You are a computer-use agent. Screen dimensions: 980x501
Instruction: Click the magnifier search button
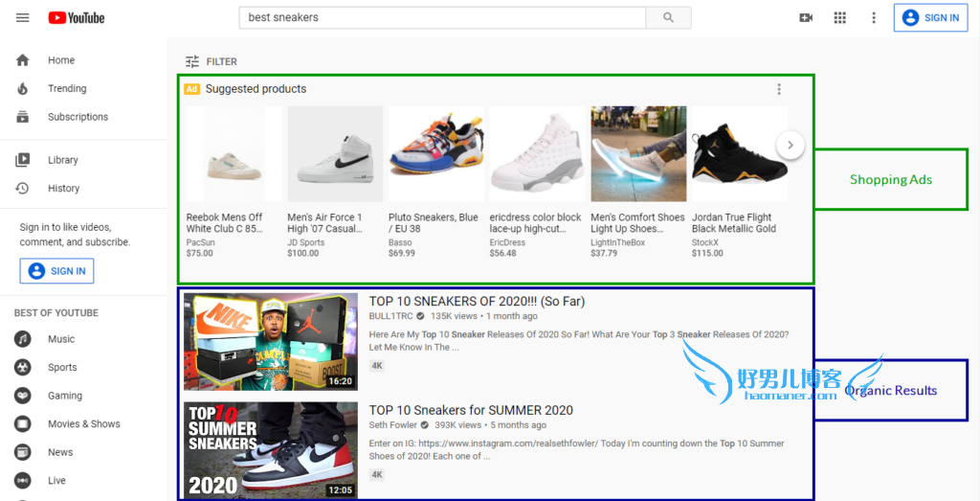tap(668, 17)
